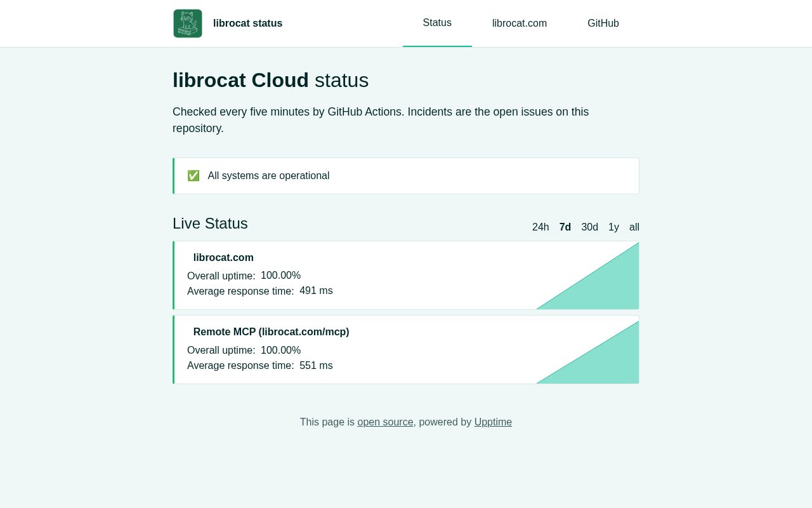Go to the GitHub navigation link

click(x=603, y=23)
